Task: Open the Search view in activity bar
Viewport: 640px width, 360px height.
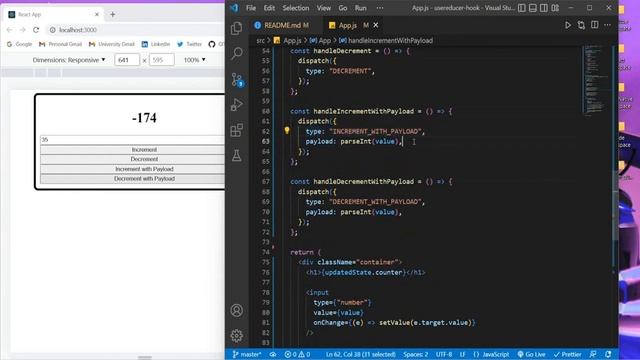Action: pos(237,53)
